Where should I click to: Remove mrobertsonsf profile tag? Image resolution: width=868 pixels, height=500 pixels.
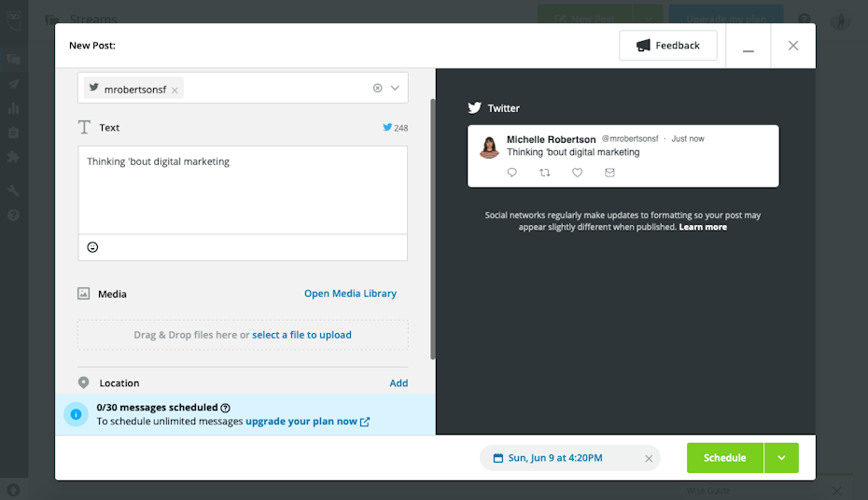[x=175, y=90]
